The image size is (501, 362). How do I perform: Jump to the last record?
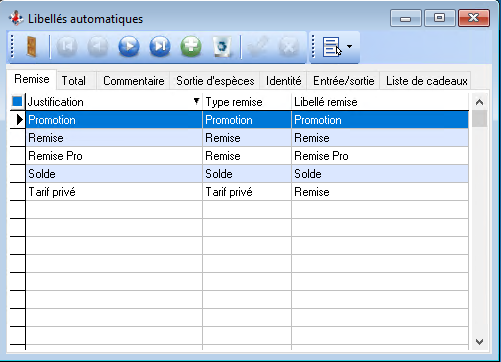(160, 46)
